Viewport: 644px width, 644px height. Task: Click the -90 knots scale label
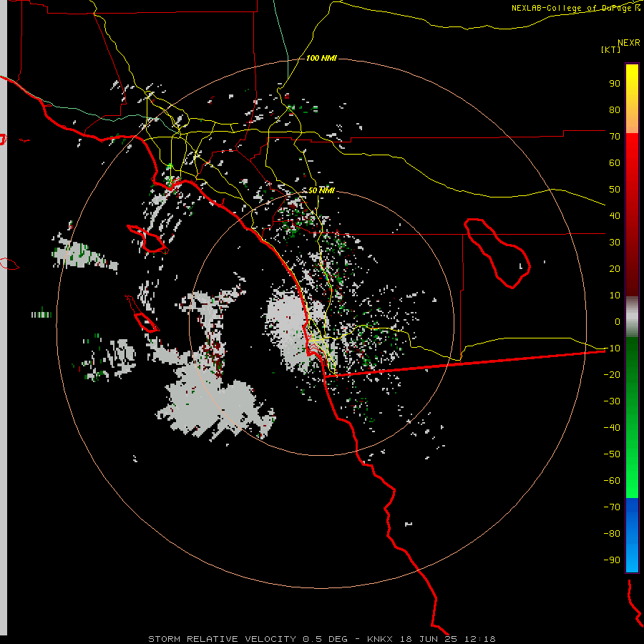pos(612,560)
